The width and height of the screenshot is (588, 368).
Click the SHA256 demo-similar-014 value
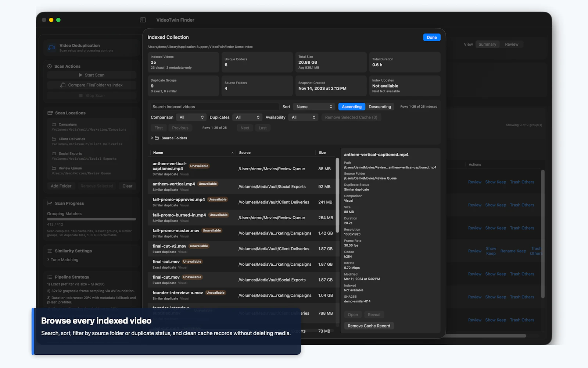tap(357, 301)
